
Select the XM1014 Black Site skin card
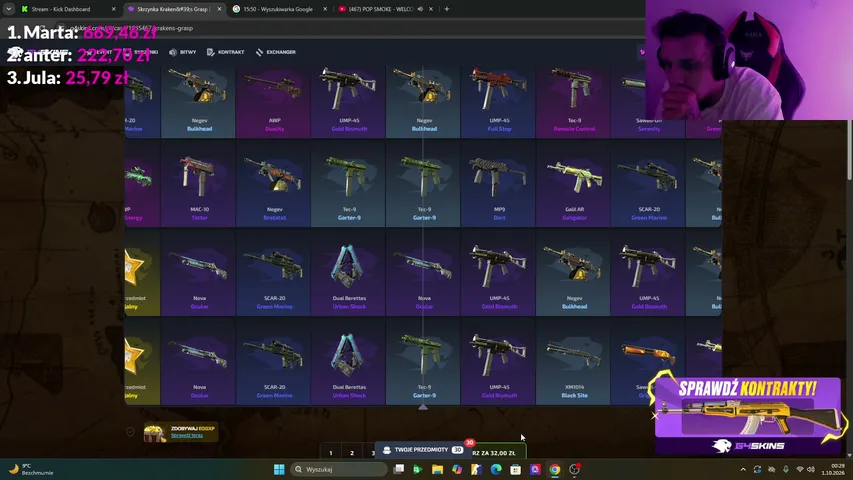(x=573, y=362)
